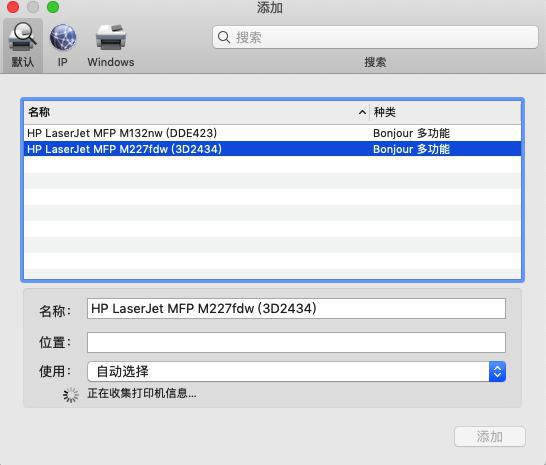Select the 默认 default printer browser icon
546x465 pixels.
[23, 45]
